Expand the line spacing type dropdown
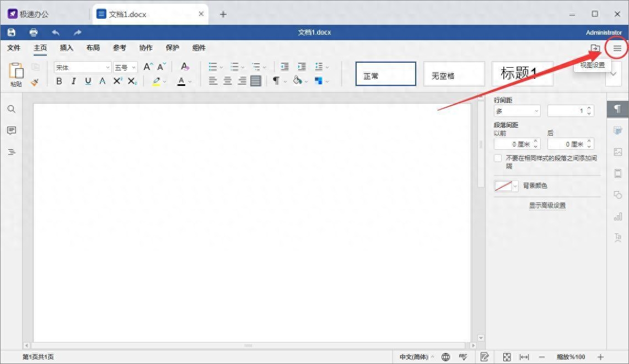Screen dimensions: 629x364 pos(517,111)
